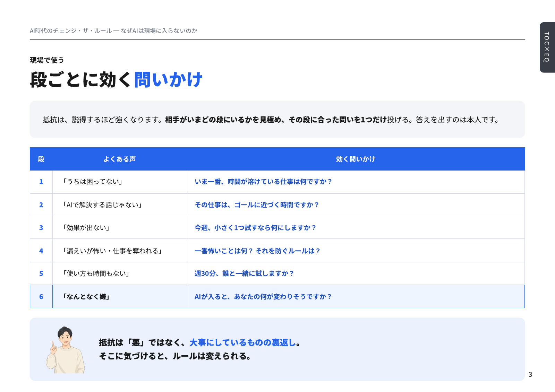
Task: Click the pointing man illustration
Action: point(65,350)
